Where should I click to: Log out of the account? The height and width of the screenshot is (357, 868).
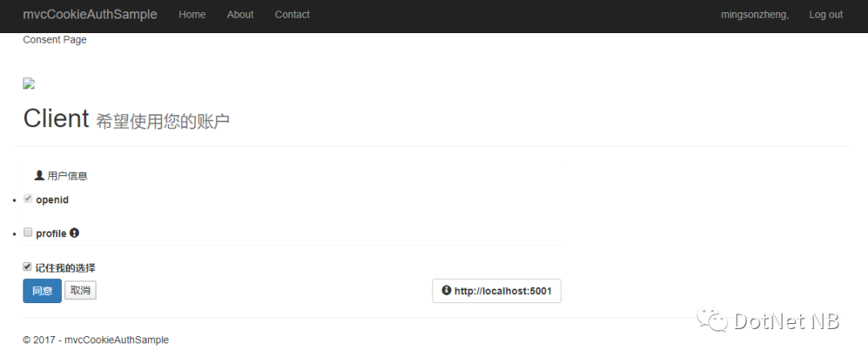click(826, 14)
